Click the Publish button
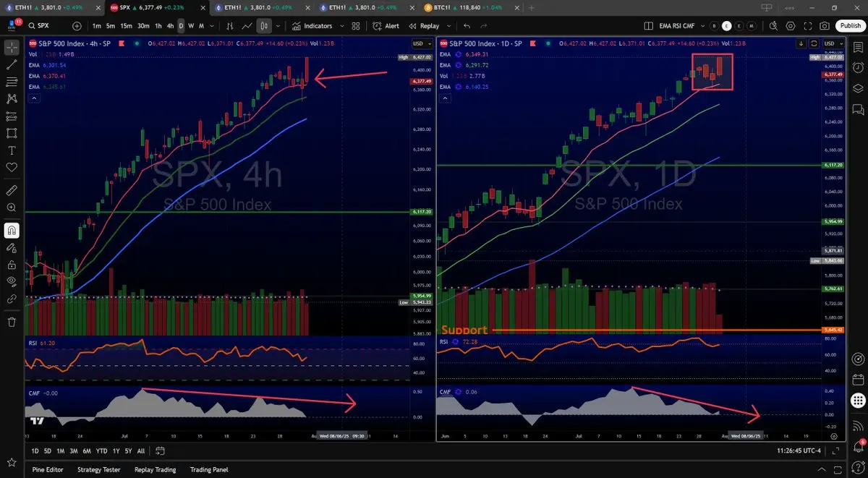Image resolution: width=868 pixels, height=478 pixels. 850,26
